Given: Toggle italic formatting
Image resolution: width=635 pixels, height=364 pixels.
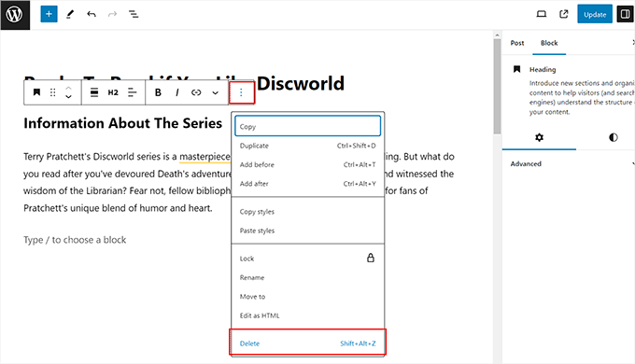Looking at the screenshot, I should (177, 92).
